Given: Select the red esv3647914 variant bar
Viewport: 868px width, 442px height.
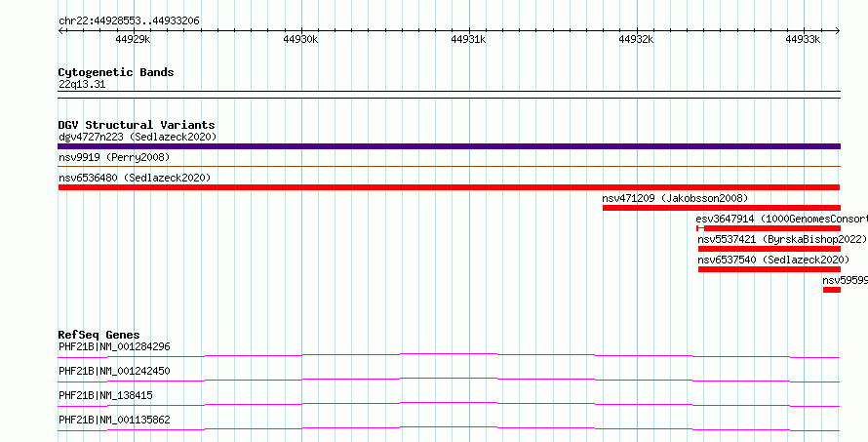Looking at the screenshot, I should [x=769, y=228].
